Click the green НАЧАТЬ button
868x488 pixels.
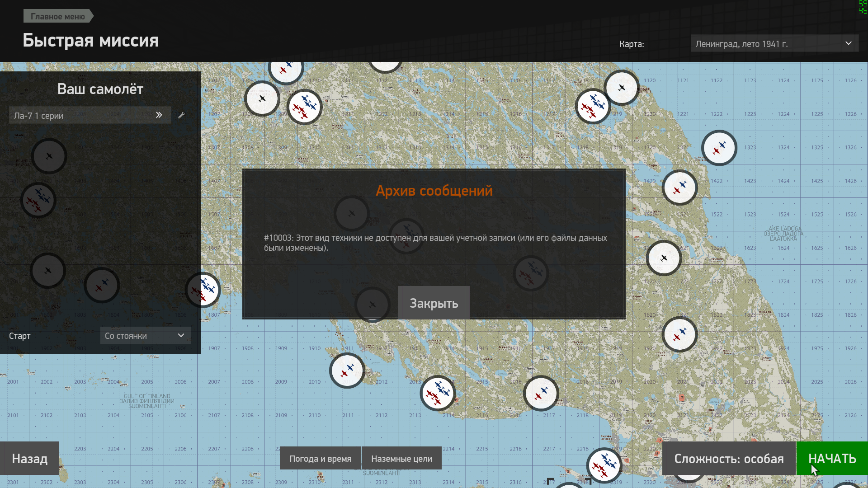coord(832,459)
